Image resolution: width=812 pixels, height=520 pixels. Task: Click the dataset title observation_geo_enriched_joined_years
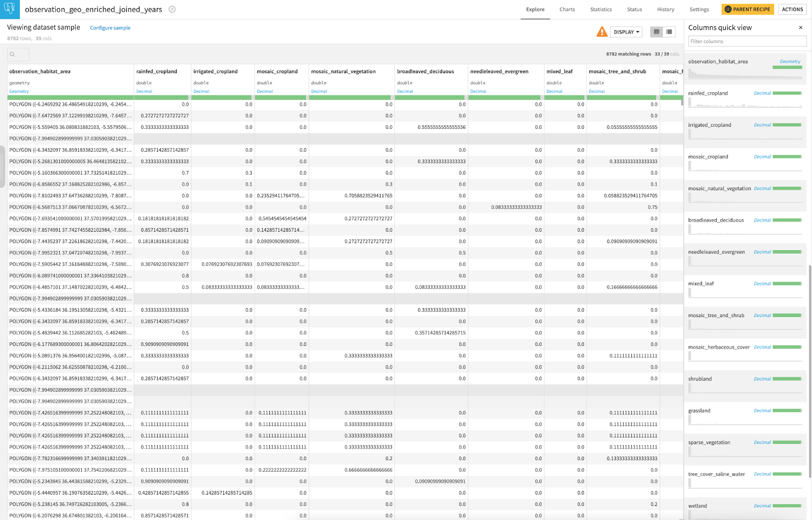pyautogui.click(x=93, y=9)
